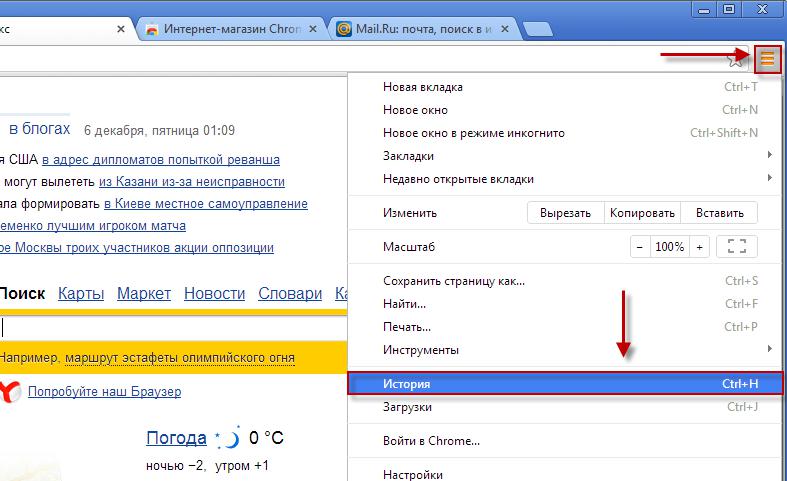
Task: Click example query маршрут эстафеты олимпийского огня
Action: (x=180, y=358)
